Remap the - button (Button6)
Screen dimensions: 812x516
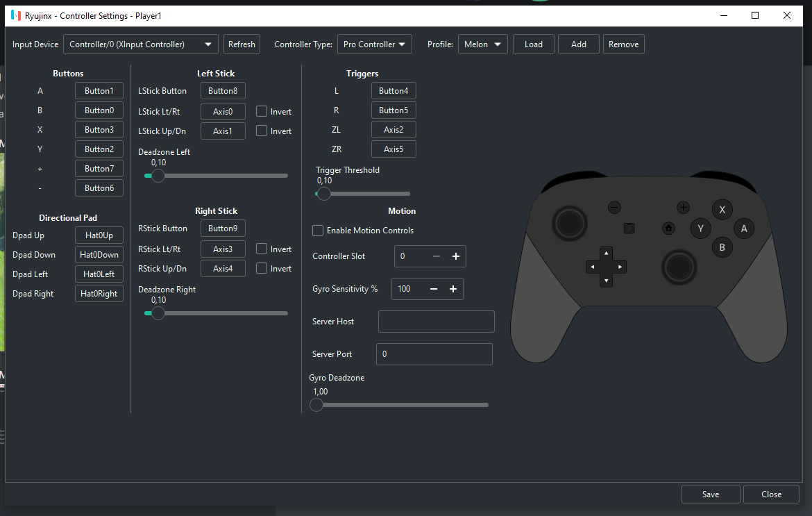coord(99,188)
